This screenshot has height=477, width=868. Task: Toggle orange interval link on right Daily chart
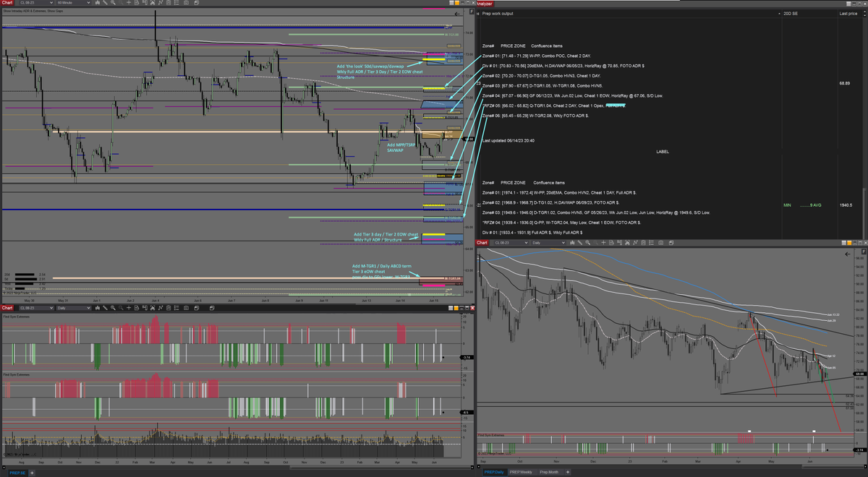click(849, 243)
